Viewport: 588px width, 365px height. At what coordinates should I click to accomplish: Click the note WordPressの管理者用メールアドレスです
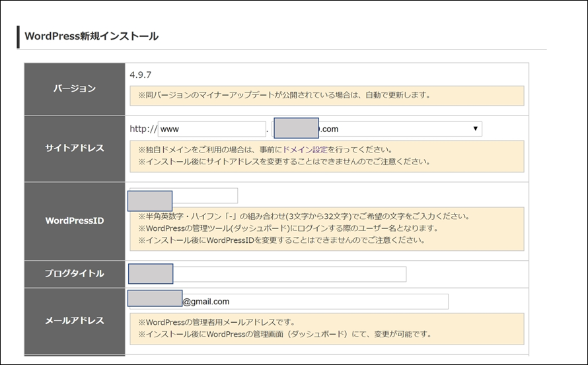[217, 322]
